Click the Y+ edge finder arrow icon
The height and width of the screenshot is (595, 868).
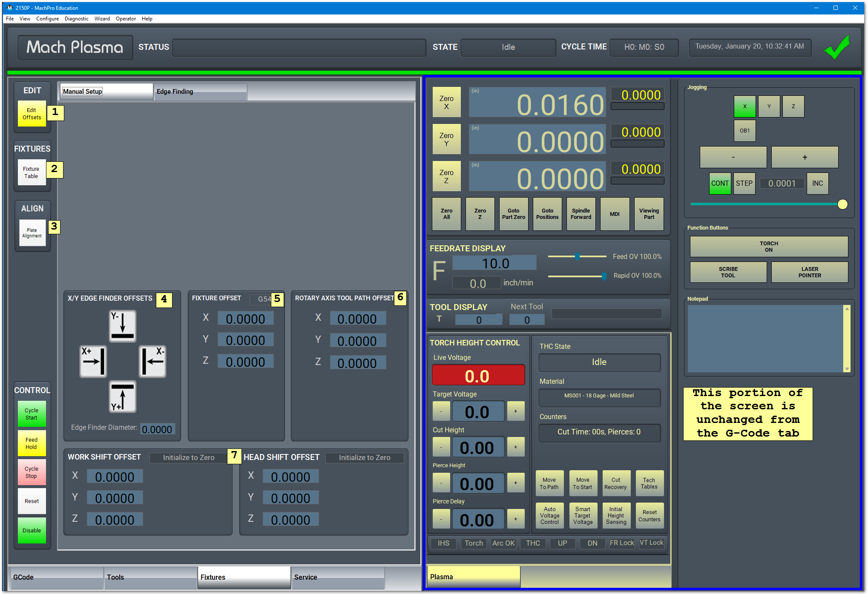point(123,397)
